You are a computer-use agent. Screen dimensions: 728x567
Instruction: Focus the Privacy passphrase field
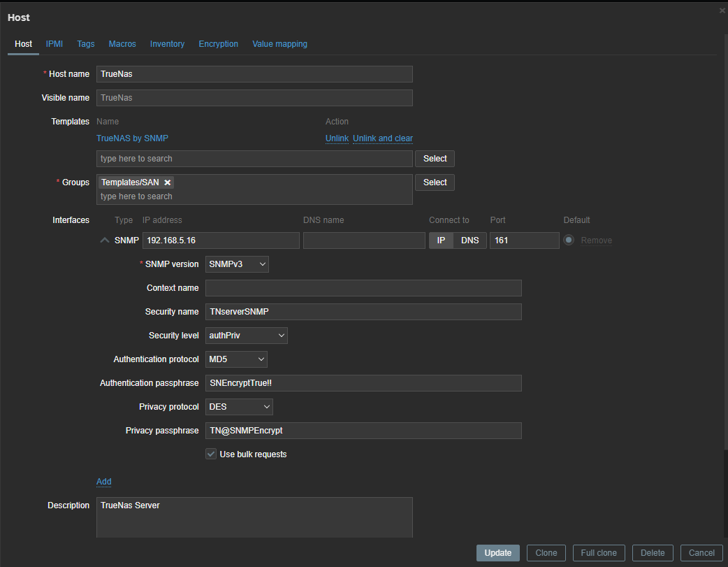click(363, 431)
